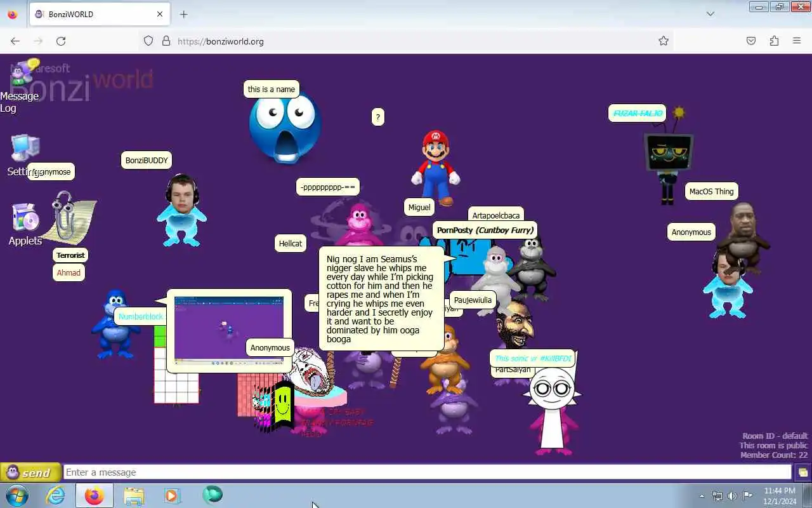The height and width of the screenshot is (508, 812).
Task: Click the white round-glasses character
Action: pyautogui.click(x=552, y=410)
